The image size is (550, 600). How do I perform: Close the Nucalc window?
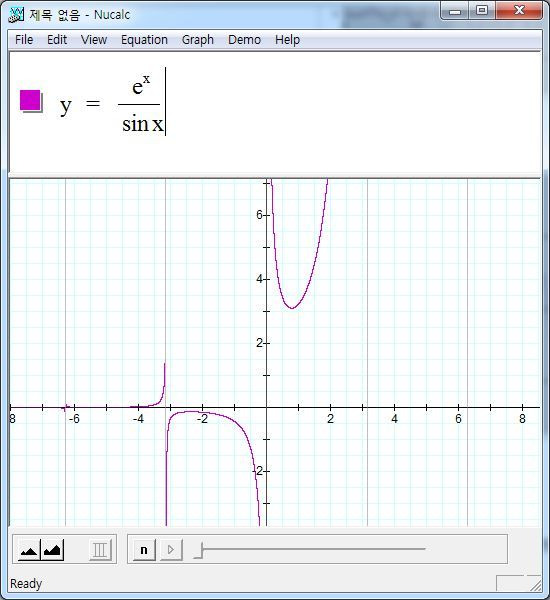click(x=519, y=10)
